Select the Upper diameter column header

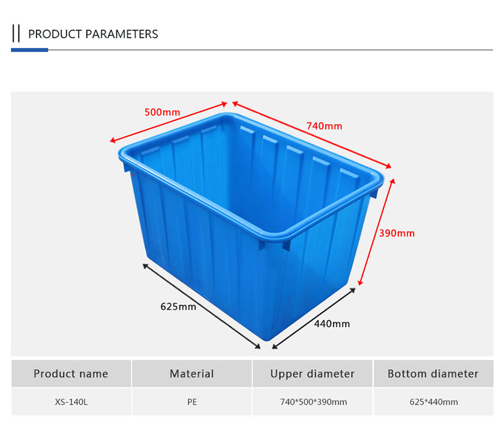313,373
